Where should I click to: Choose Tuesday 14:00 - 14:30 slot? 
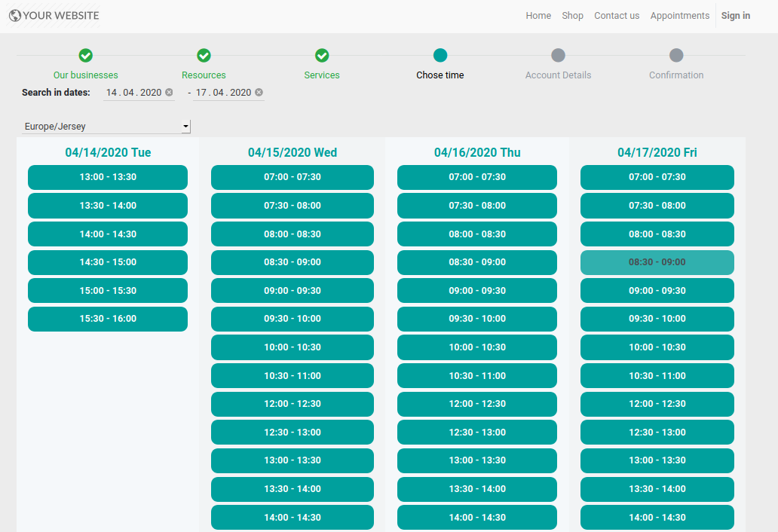tap(108, 234)
